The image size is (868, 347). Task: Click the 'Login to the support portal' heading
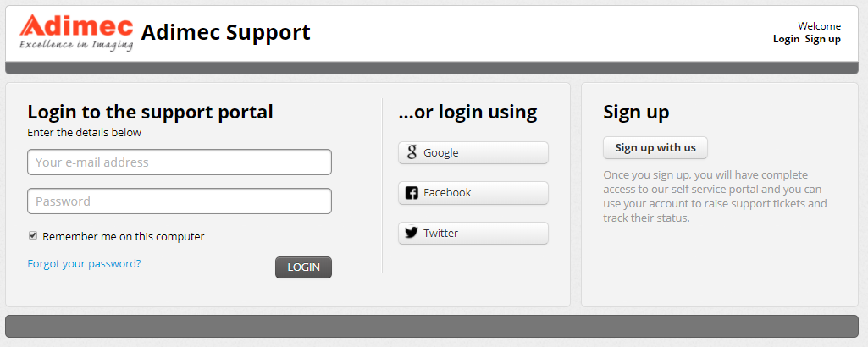150,112
